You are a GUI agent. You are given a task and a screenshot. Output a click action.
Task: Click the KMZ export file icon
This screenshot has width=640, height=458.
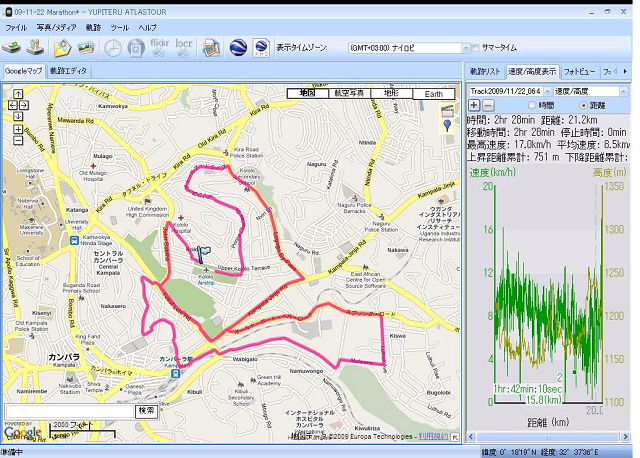[x=261, y=48]
